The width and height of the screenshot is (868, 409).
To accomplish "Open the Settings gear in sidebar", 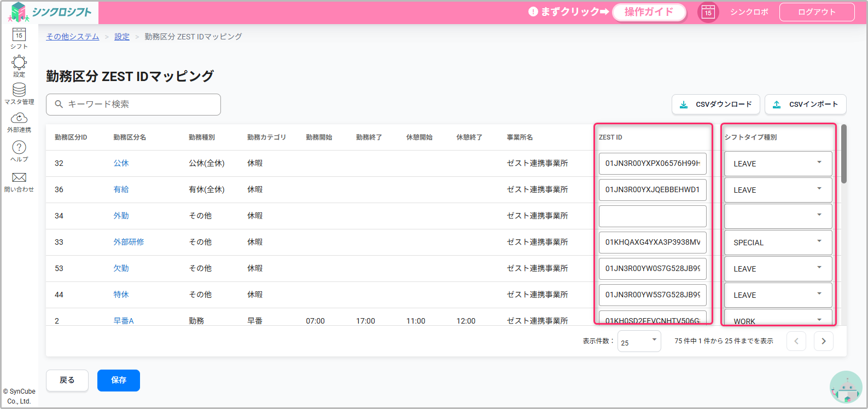I will (x=19, y=66).
